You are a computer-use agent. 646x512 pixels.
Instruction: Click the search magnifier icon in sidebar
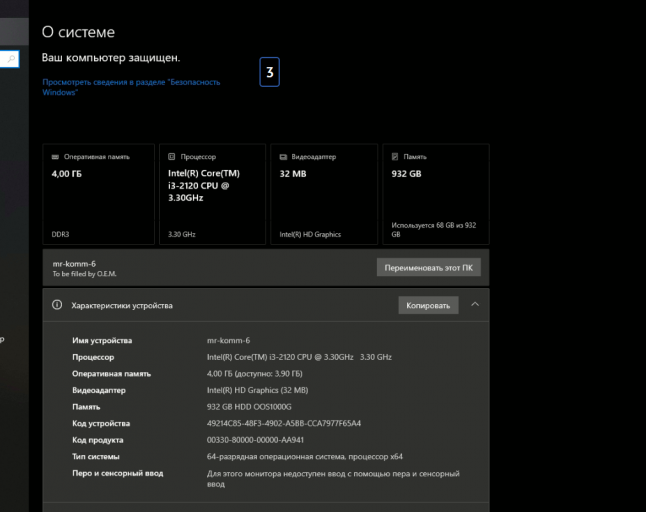point(12,59)
